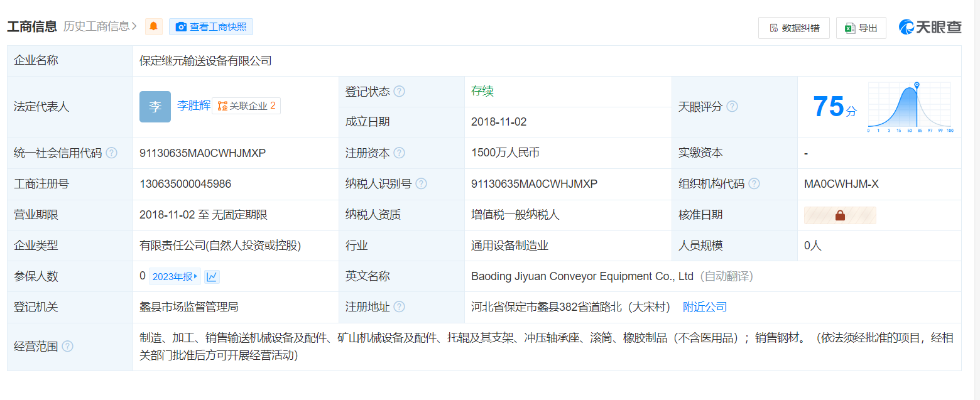Screen dimensions: 980x400
Task: Open 附近公司 nearby companies link
Action: [705, 307]
